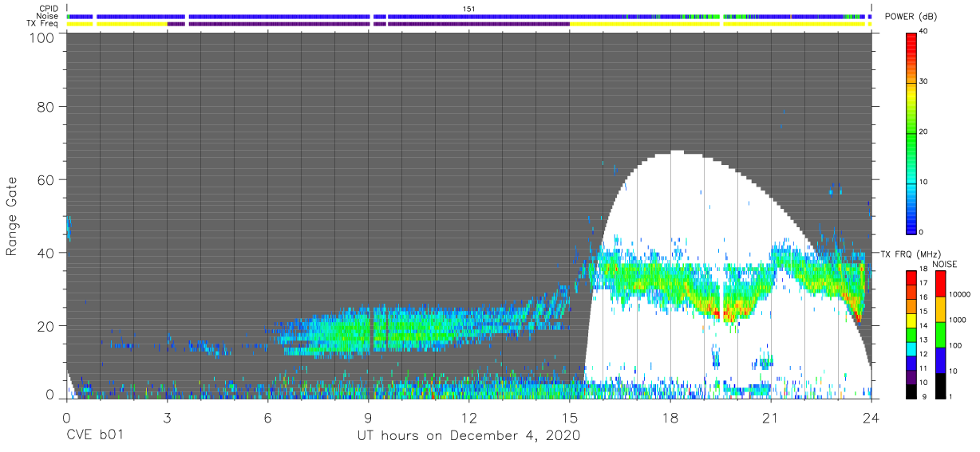Click the TX FRQ (MHz) legend title

[911, 254]
